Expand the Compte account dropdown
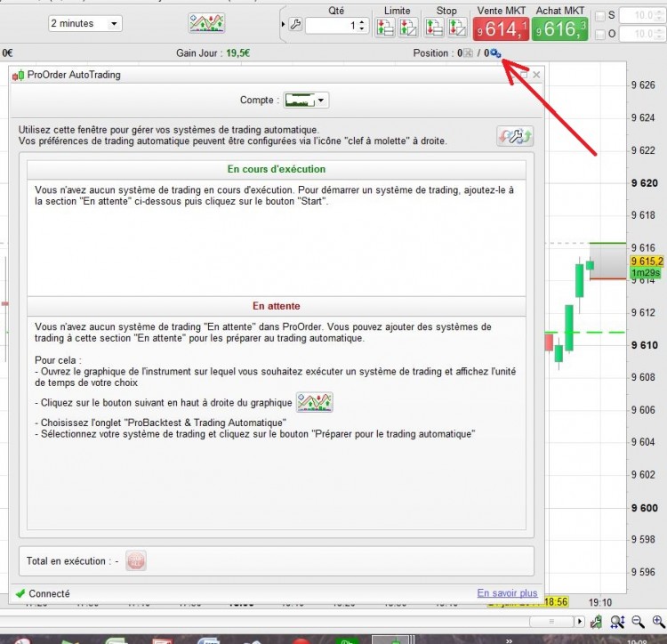 [x=306, y=101]
